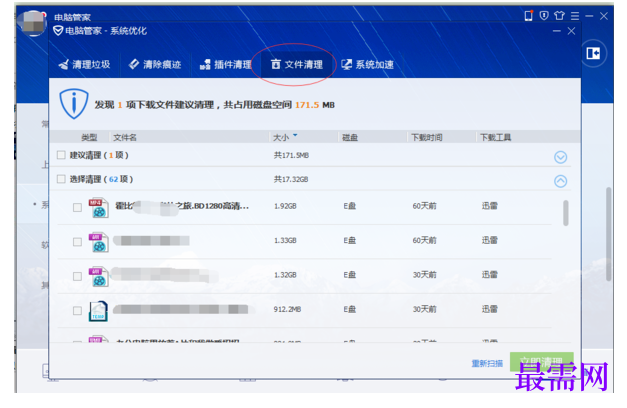
Task: Click the dialog outer scrollbar thumb
Action: (x=609, y=234)
